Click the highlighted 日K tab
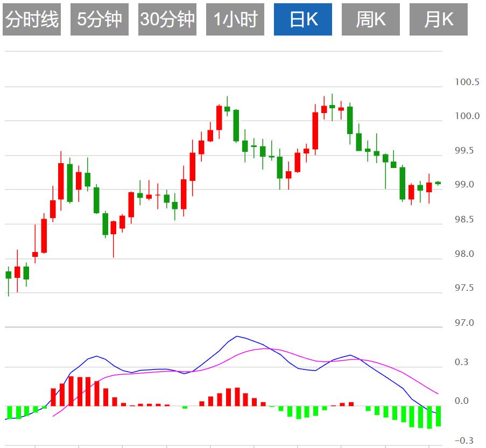Image resolution: width=486 pixels, height=448 pixels. click(x=303, y=19)
